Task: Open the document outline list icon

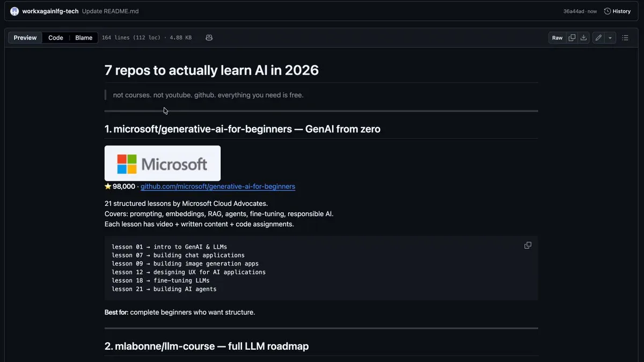Action: [x=625, y=38]
